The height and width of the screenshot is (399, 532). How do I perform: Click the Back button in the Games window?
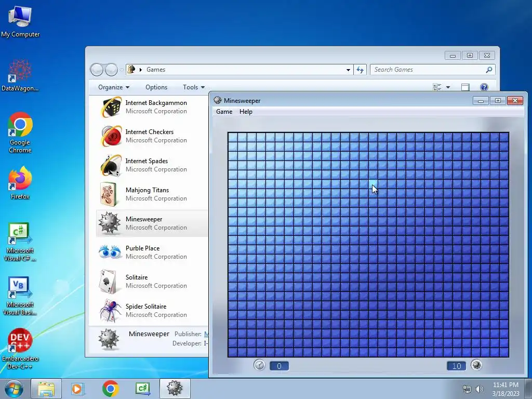click(x=97, y=70)
